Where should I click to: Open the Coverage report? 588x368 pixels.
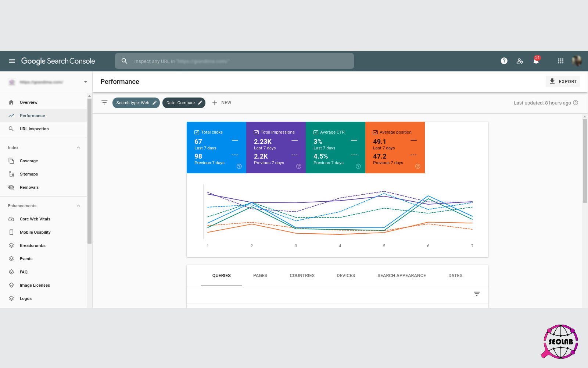pyautogui.click(x=43, y=161)
